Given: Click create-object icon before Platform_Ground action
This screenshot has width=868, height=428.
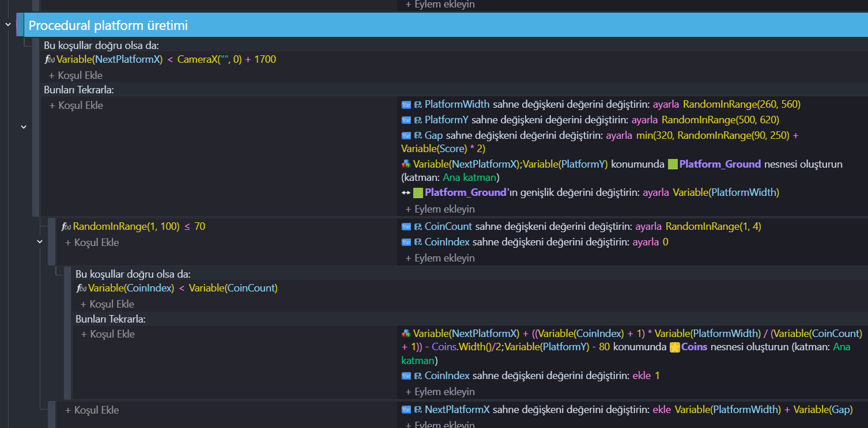Looking at the screenshot, I should coord(406,164).
